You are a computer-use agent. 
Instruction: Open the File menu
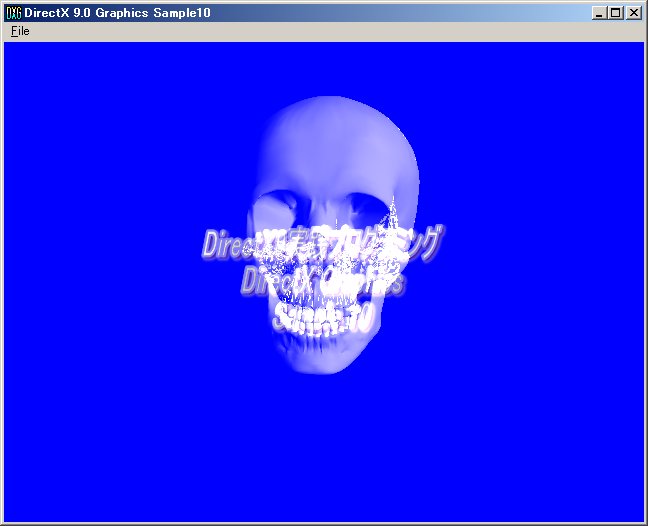(x=20, y=31)
